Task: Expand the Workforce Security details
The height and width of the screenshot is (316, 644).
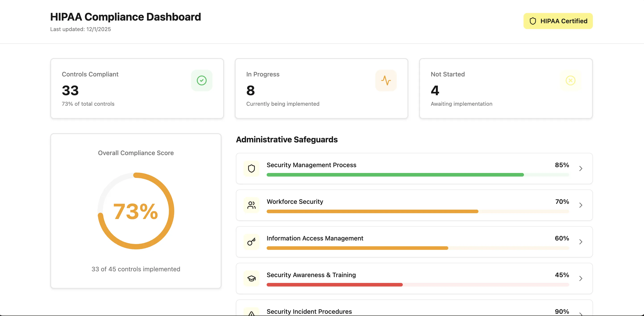Action: point(581,205)
